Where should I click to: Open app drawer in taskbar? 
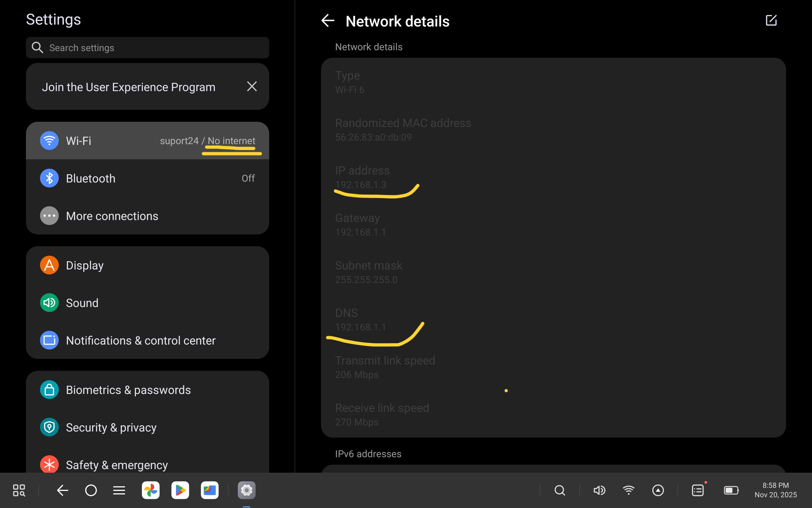[19, 490]
